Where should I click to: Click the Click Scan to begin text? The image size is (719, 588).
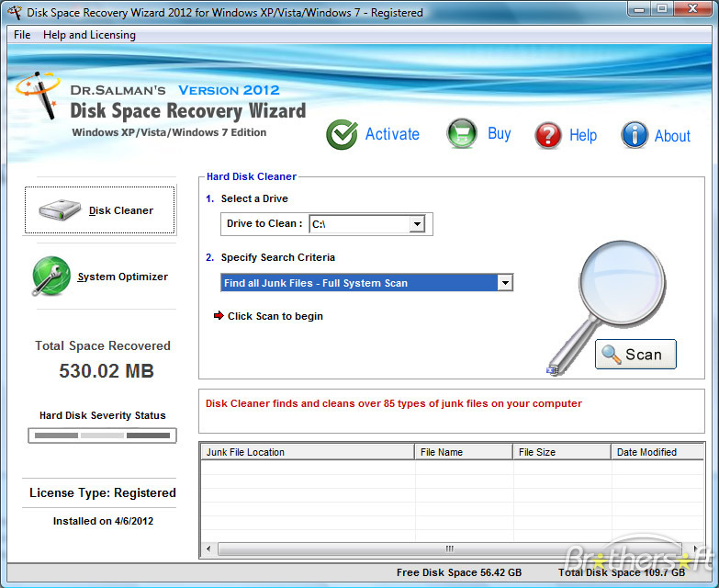coord(275,316)
